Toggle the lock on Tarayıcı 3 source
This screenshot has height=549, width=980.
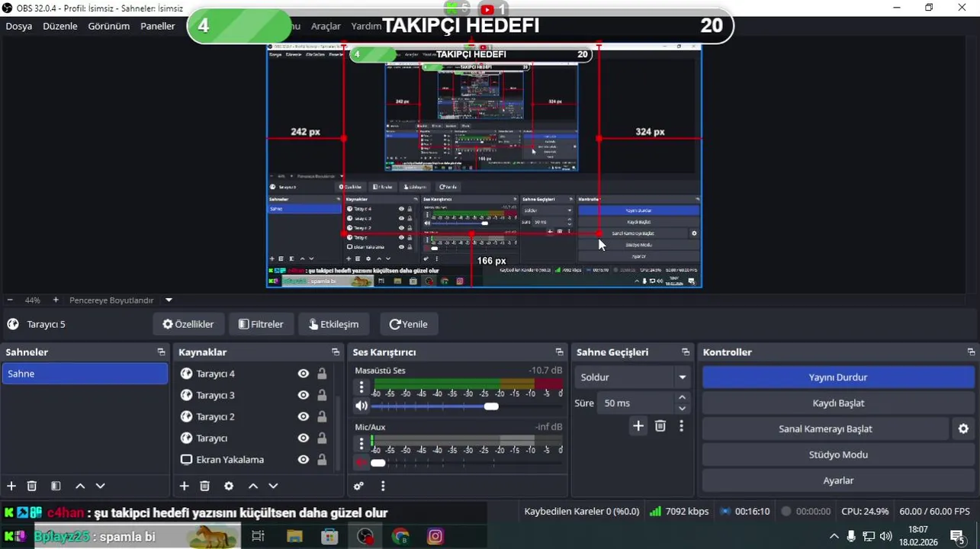coord(322,395)
